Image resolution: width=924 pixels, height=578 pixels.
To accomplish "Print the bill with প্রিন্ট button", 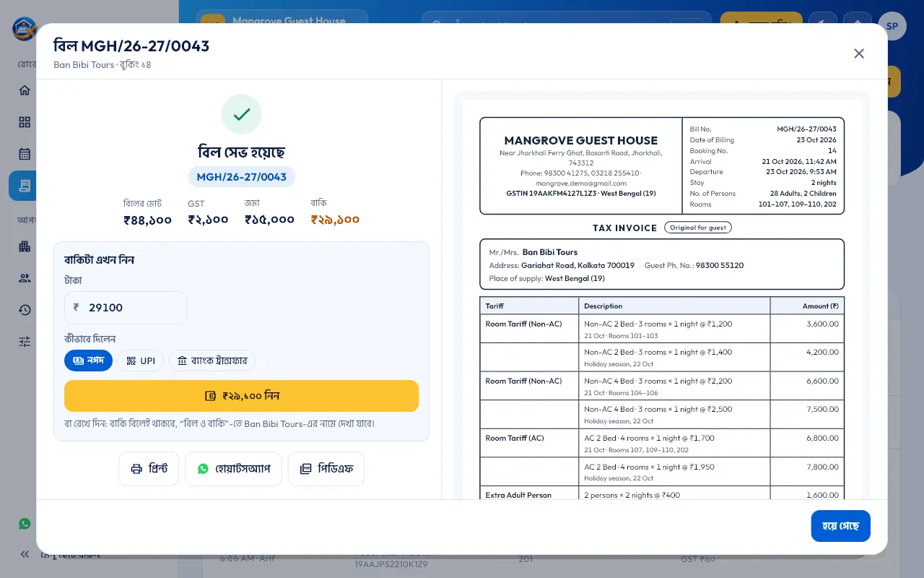I will pos(149,469).
